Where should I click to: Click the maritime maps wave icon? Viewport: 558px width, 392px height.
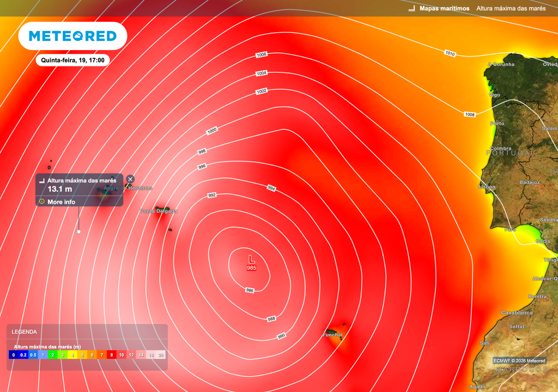(x=412, y=9)
